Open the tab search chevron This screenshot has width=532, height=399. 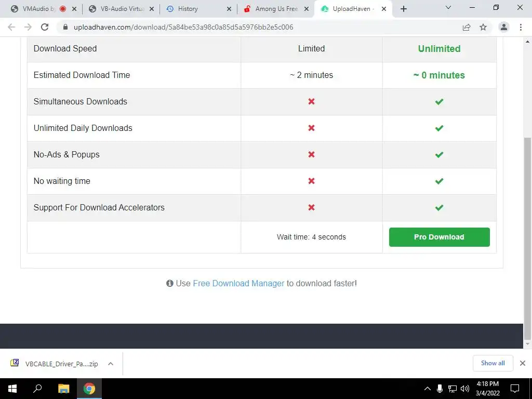pos(448,7)
